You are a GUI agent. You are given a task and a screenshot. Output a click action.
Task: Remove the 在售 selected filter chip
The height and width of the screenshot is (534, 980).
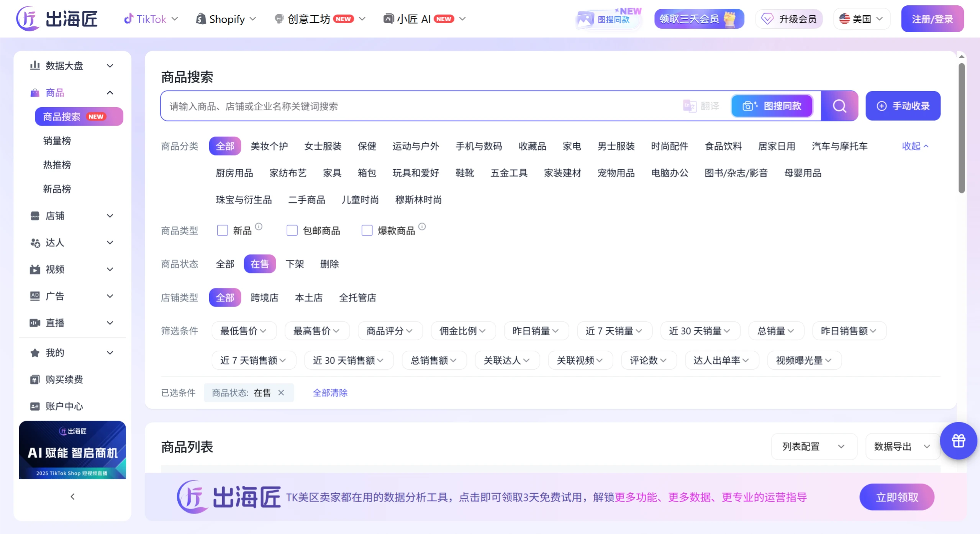[282, 393]
